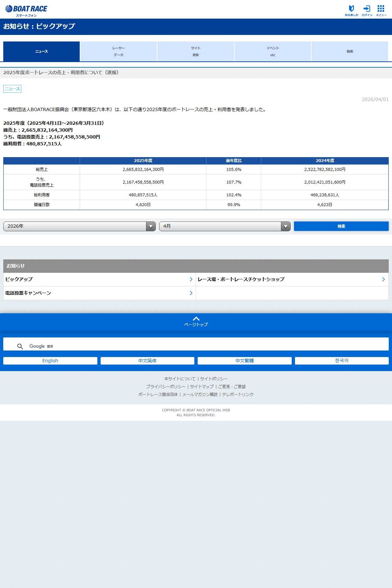This screenshot has width=392, height=588.
Task: Click the Google search magnifier icon
Action: click(20, 346)
